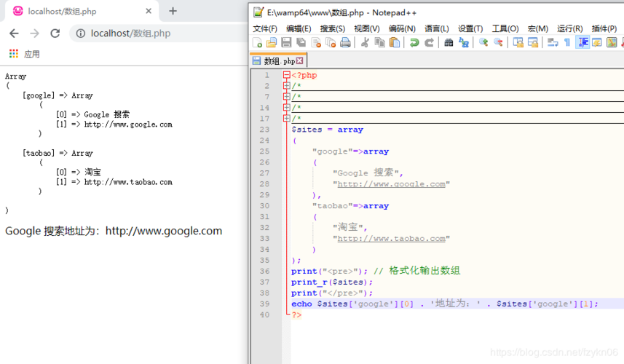The image size is (624, 364).
Task: Click the Close file icon in the toolbar
Action: (316, 42)
